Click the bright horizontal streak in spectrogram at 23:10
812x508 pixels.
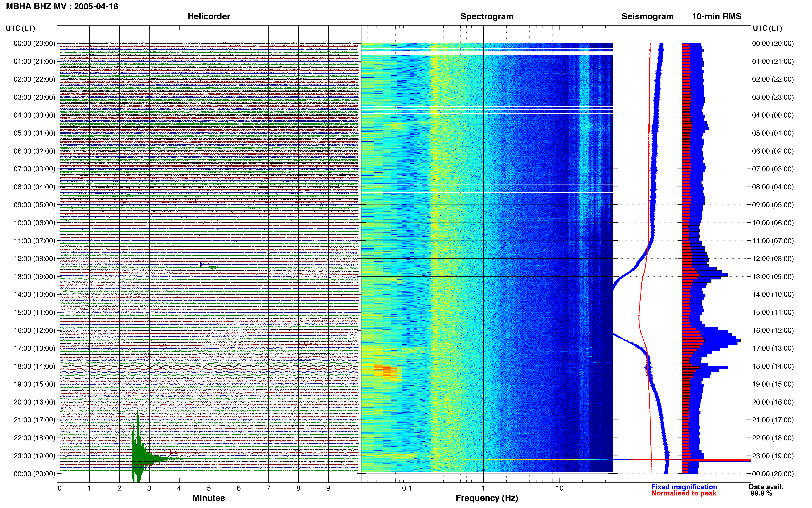click(487, 460)
